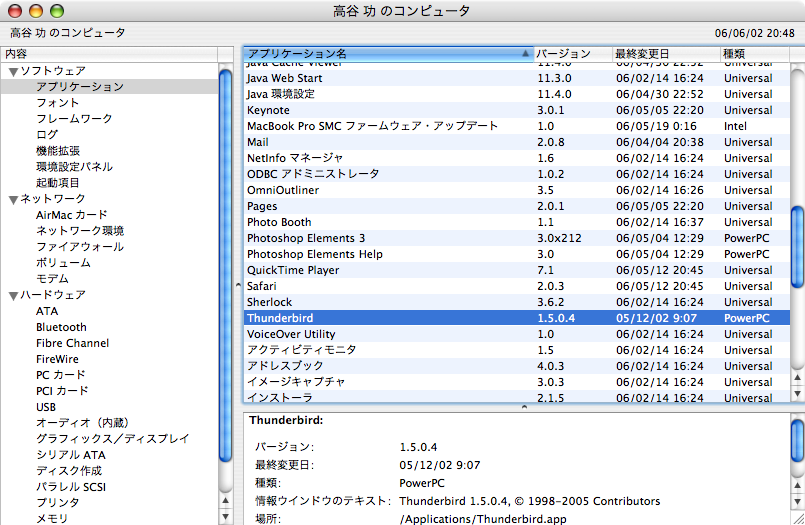Viewport: 805px width, 525px height.
Task: Select オーディオ（内蔵） in the sidebar
Action: [82, 423]
